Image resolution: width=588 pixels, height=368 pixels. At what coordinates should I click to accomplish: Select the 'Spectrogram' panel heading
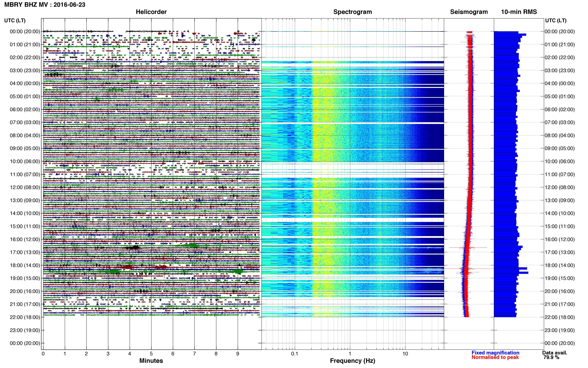[352, 12]
